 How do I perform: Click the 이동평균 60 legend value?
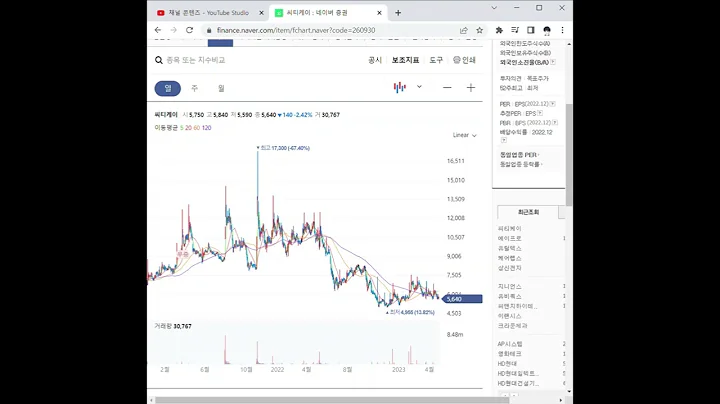pyautogui.click(x=197, y=128)
